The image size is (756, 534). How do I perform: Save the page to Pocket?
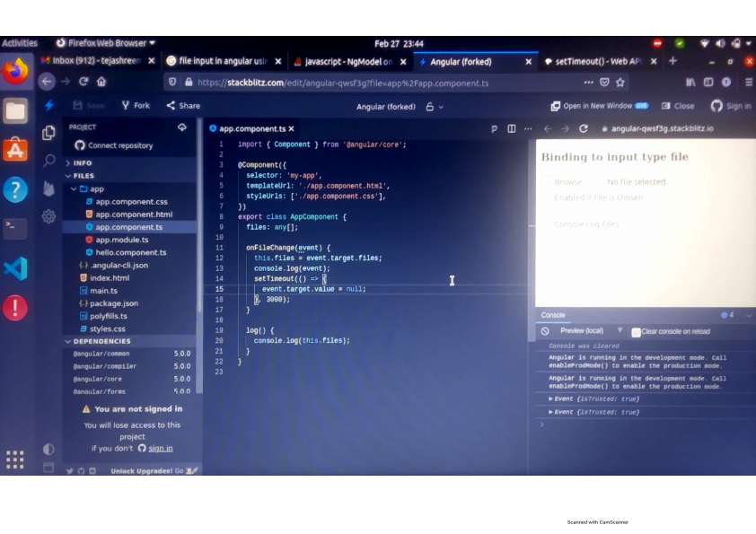point(604,83)
